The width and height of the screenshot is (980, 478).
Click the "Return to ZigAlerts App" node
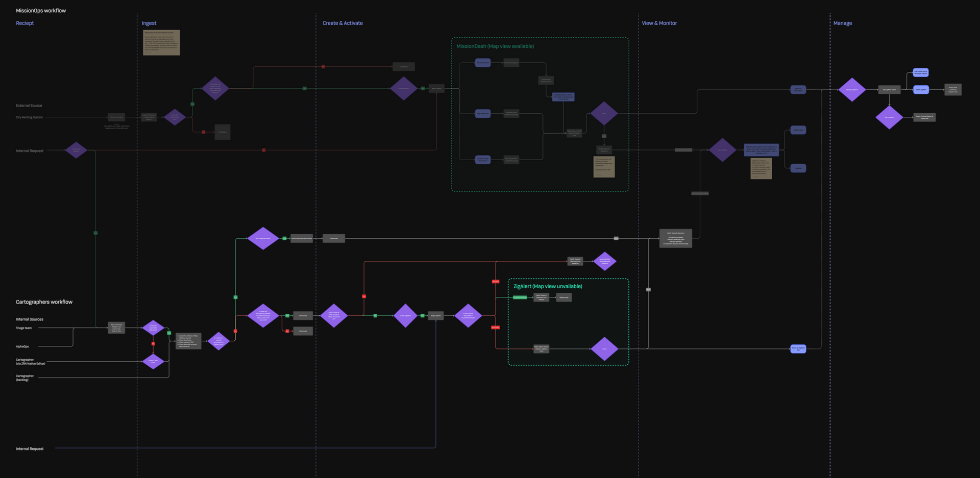798,348
